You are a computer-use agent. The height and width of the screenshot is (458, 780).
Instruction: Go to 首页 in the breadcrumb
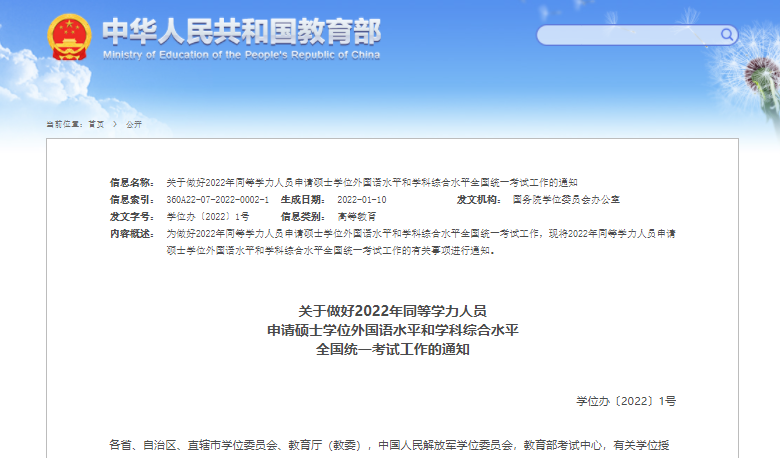click(x=96, y=124)
